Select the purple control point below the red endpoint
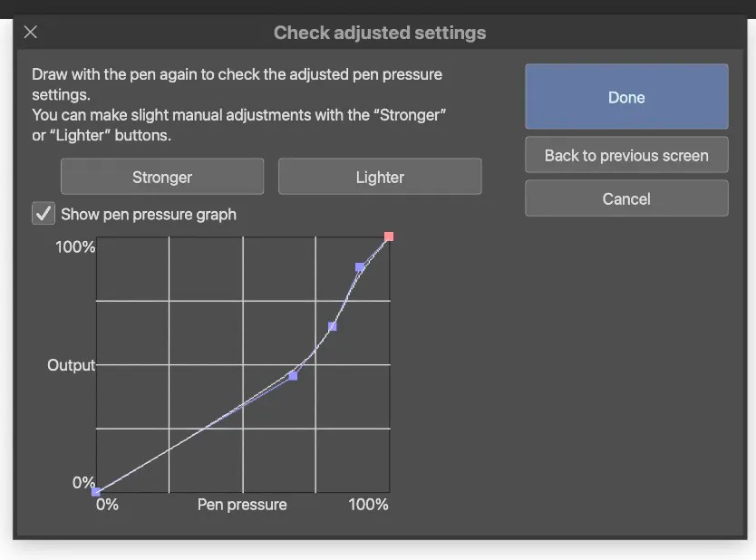Image resolution: width=756 pixels, height=560 pixels. [359, 267]
